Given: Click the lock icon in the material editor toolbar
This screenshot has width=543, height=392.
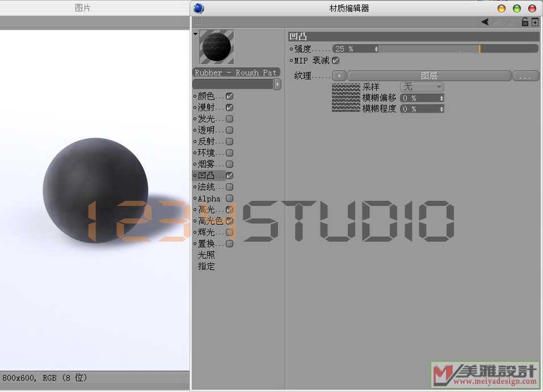Looking at the screenshot, I should (x=525, y=22).
